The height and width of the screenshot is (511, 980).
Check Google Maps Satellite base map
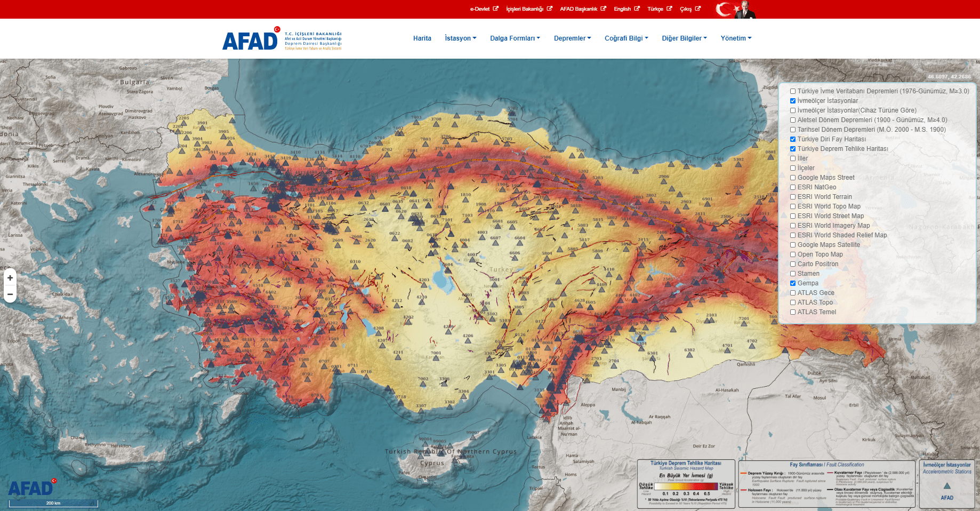pos(793,245)
